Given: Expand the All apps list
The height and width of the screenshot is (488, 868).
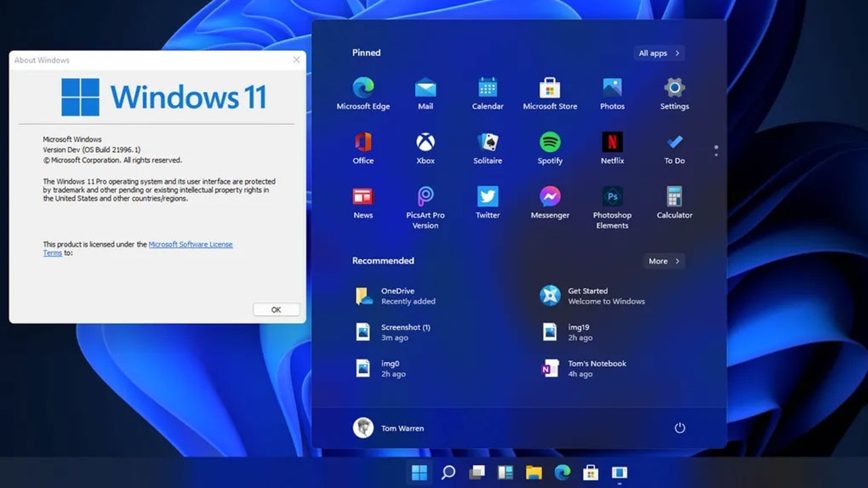Looking at the screenshot, I should coord(659,53).
